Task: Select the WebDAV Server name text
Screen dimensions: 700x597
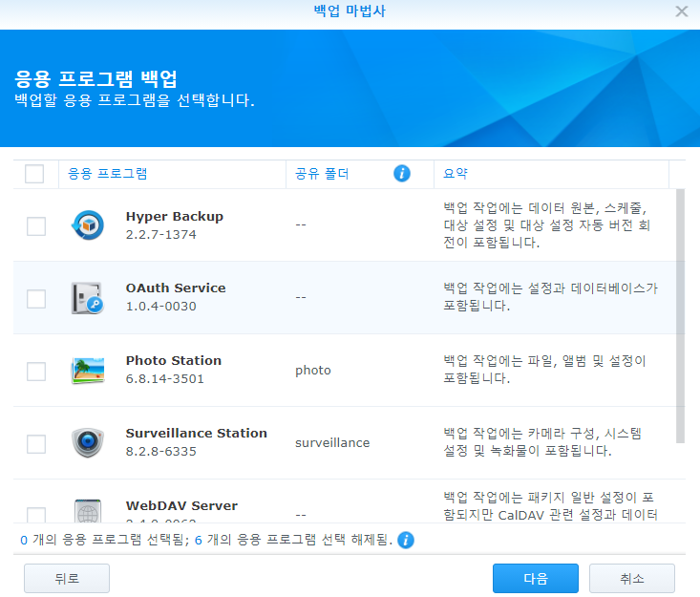Action: click(181, 505)
